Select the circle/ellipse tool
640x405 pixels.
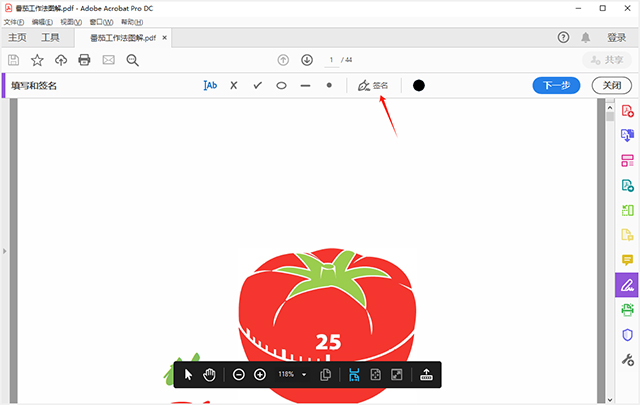coord(281,86)
